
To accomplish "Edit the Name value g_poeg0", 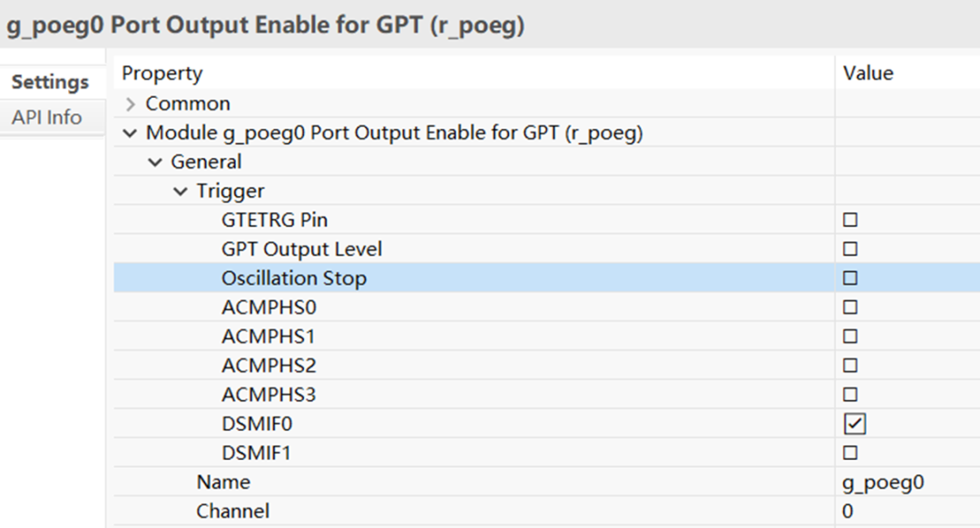I will click(883, 483).
